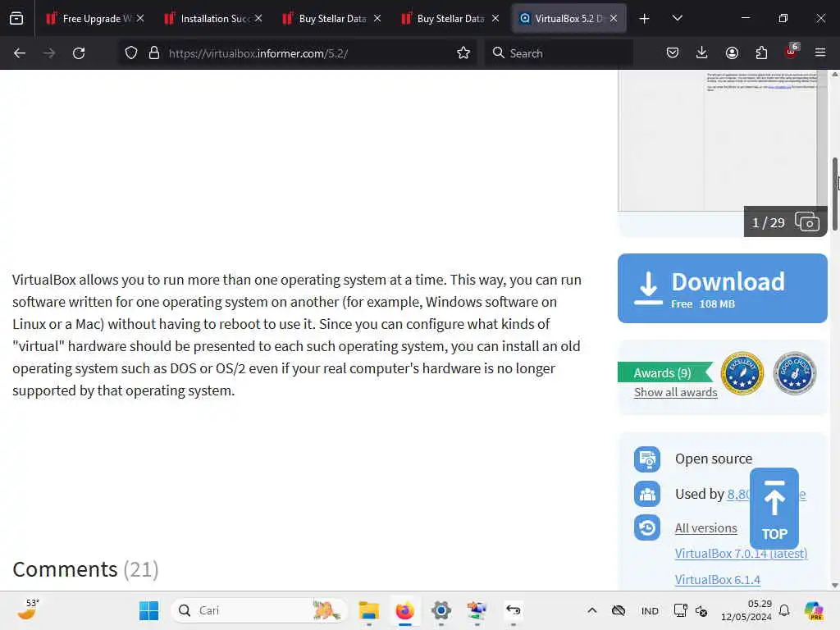Click the Good Choice award badge
The image size is (840, 630).
pos(794,373)
